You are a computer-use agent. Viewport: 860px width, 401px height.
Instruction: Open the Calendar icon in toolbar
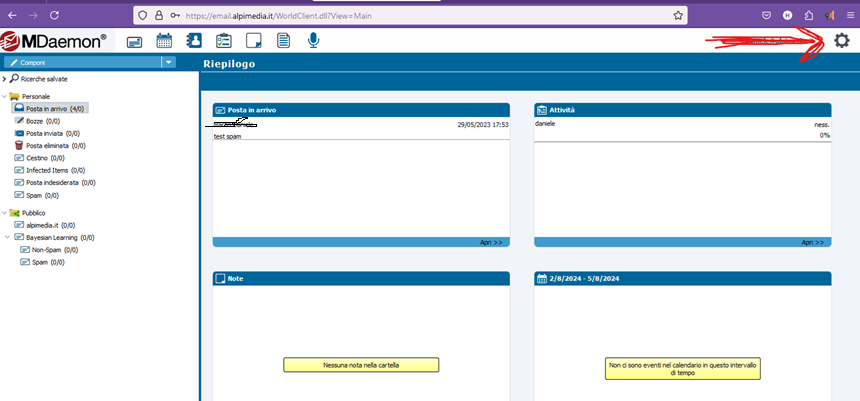(x=165, y=41)
